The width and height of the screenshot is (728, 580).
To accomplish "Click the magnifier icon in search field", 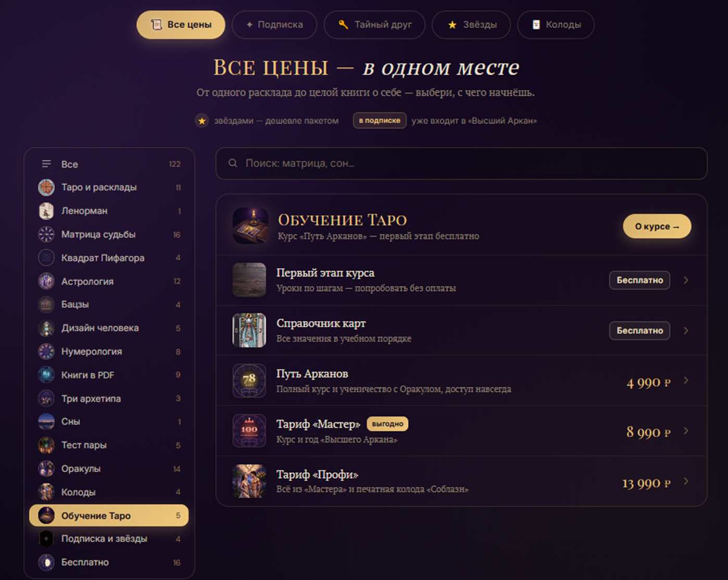I will [233, 163].
